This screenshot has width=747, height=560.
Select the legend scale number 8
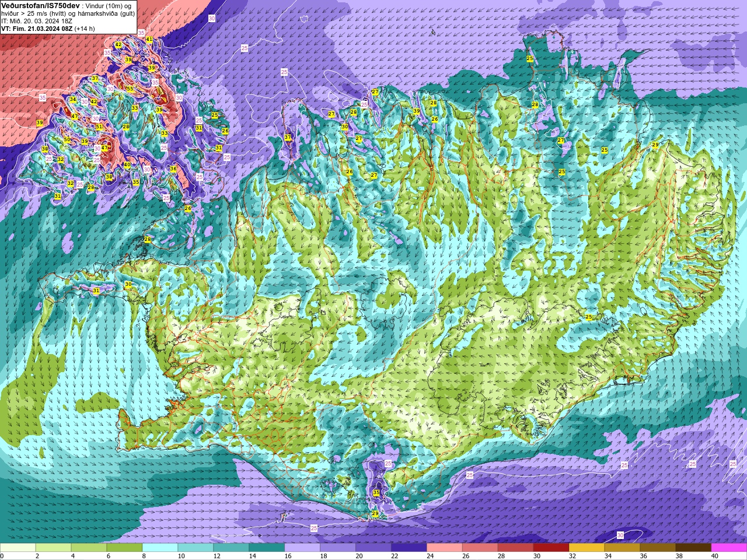(x=144, y=556)
